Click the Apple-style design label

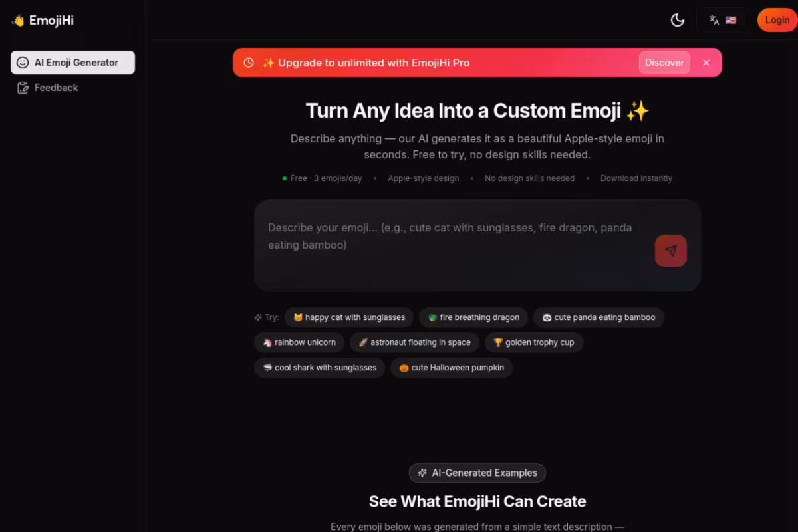(424, 178)
